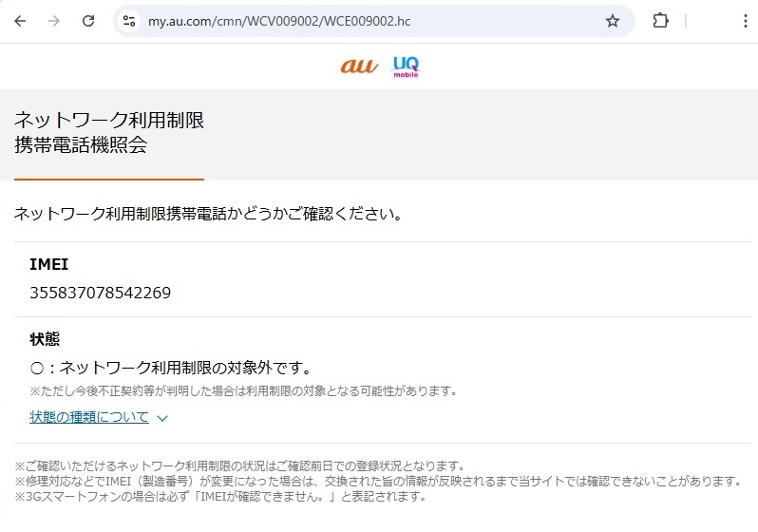Expand the chevron next to 状態の種類について
Image resolution: width=758 pixels, height=532 pixels.
coord(162,418)
